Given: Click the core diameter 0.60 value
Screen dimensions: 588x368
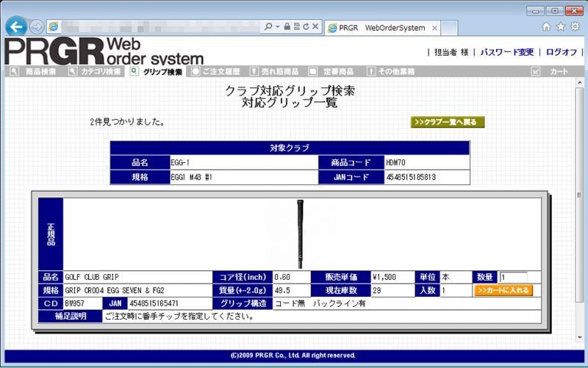Looking at the screenshot, I should click(x=282, y=278).
